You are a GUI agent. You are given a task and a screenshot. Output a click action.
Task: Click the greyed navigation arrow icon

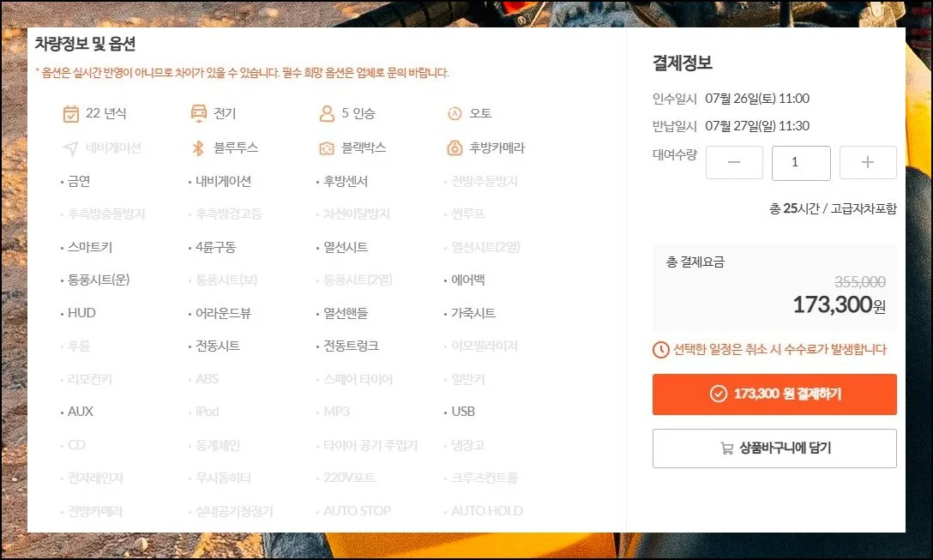70,148
